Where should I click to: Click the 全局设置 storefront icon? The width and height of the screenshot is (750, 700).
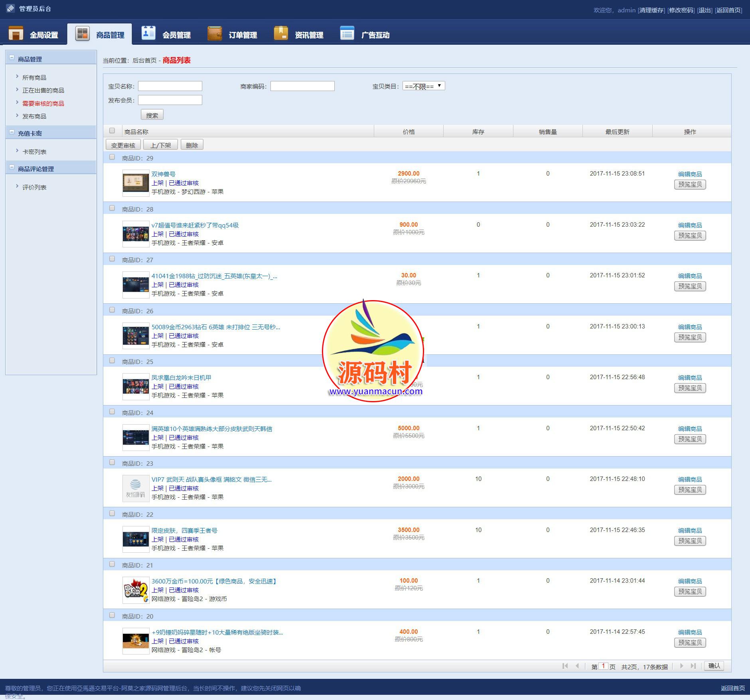coord(16,34)
